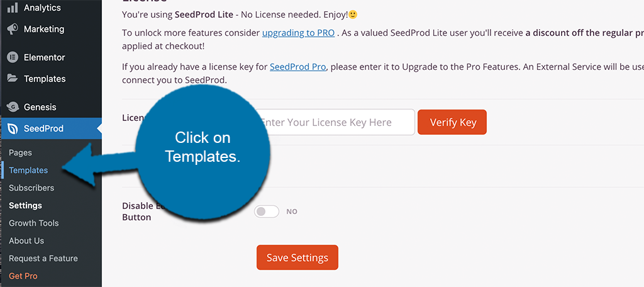Screen dimensions: 644x287
Task: Open Templates under SeedProd
Action: pyautogui.click(x=28, y=170)
